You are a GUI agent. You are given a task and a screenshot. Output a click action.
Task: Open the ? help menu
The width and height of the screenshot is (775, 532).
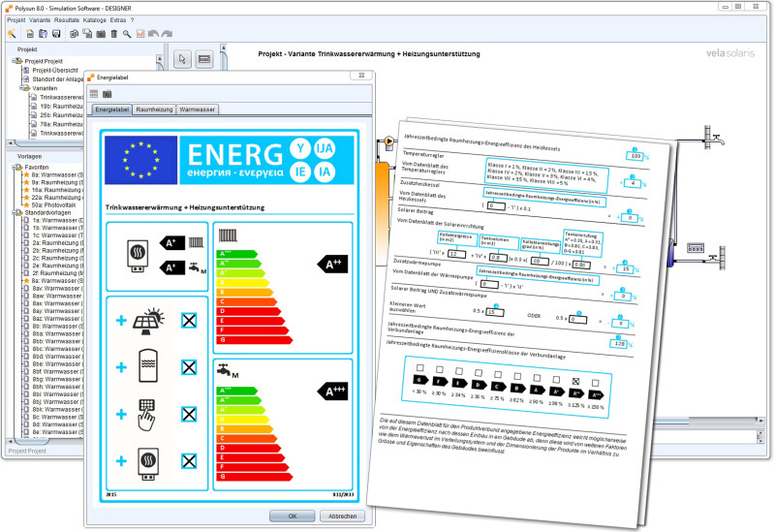point(132,20)
